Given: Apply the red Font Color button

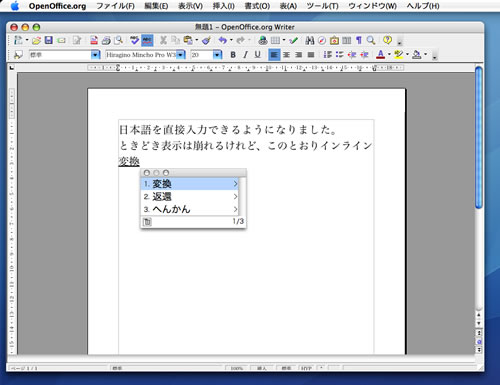Looking at the screenshot, I should tap(381, 55).
